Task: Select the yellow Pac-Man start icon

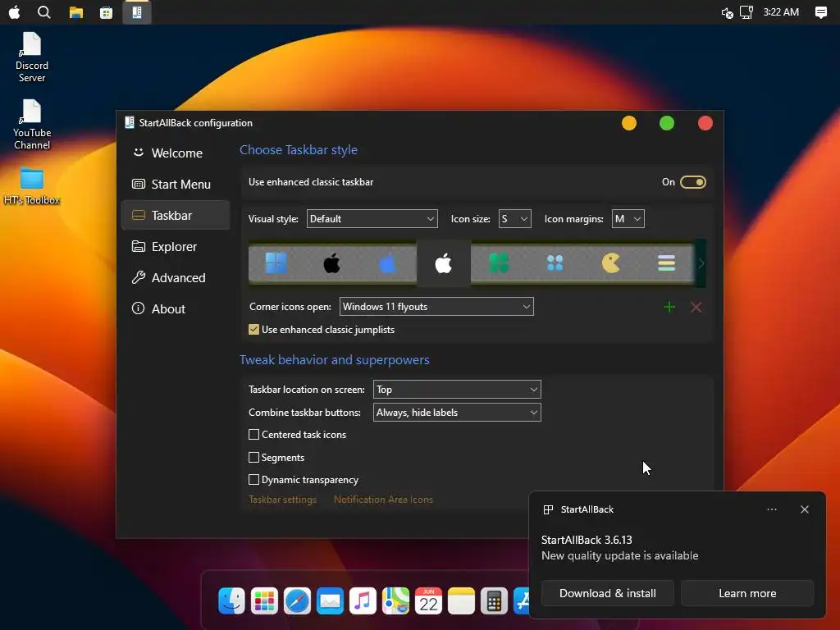Action: [610, 263]
